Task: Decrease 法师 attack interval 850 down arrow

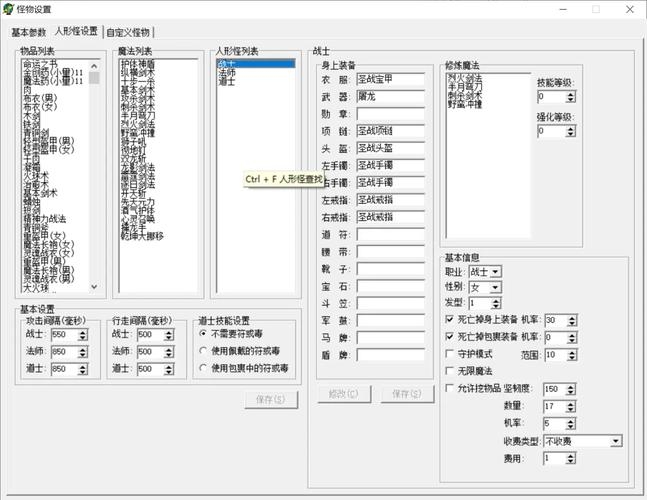Action: pos(83,355)
